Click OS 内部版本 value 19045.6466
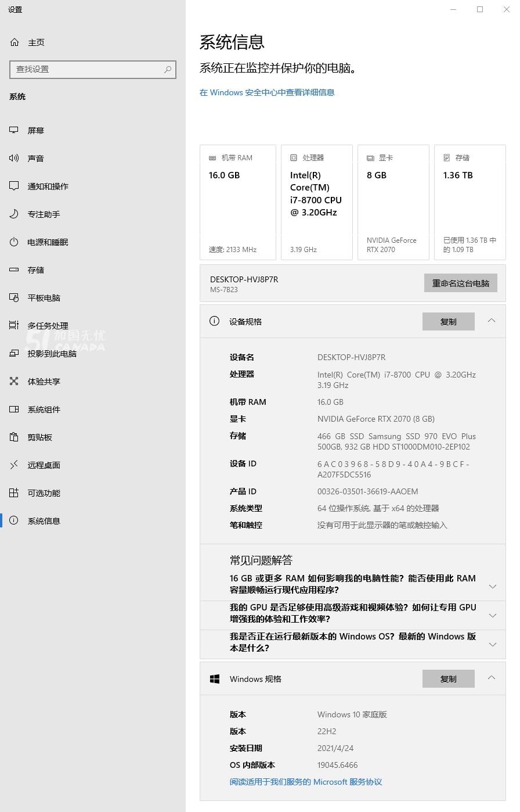Screen dimensions: 520x812 [337, 765]
